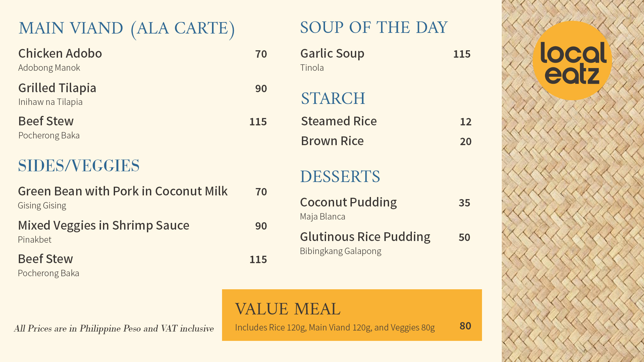Image resolution: width=644 pixels, height=362 pixels.
Task: Select Chicken Adobo menu item
Action: (x=60, y=54)
